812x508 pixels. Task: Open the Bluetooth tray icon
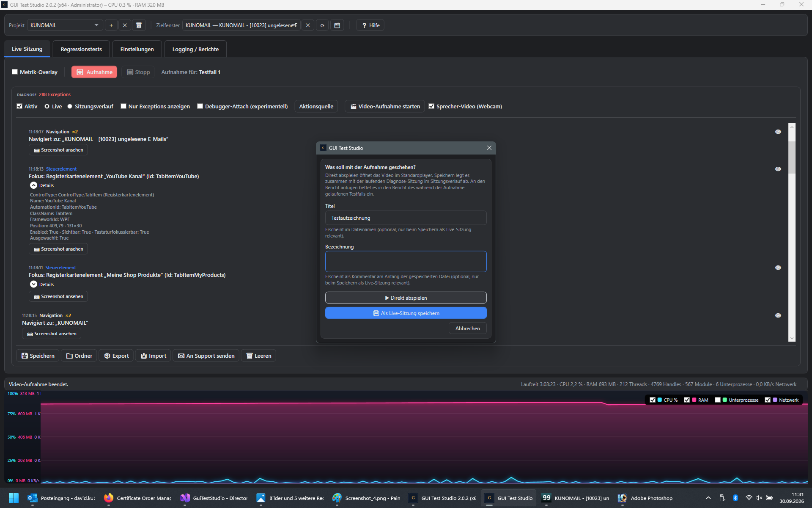[x=735, y=498]
